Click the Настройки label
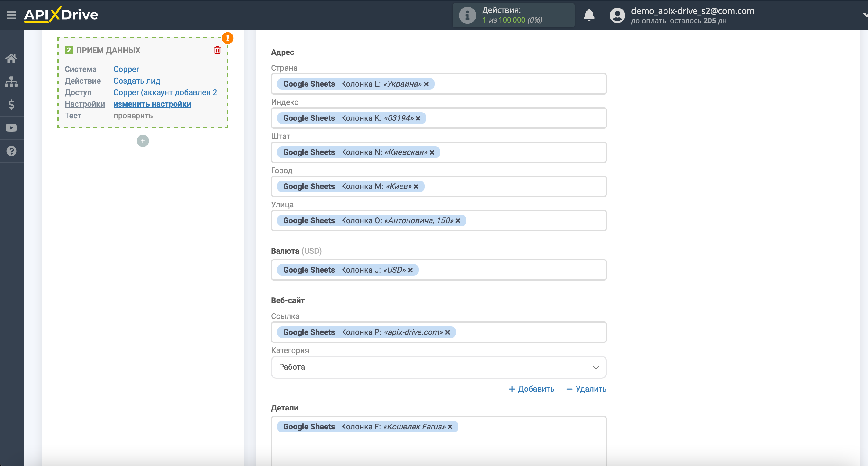 (x=85, y=104)
